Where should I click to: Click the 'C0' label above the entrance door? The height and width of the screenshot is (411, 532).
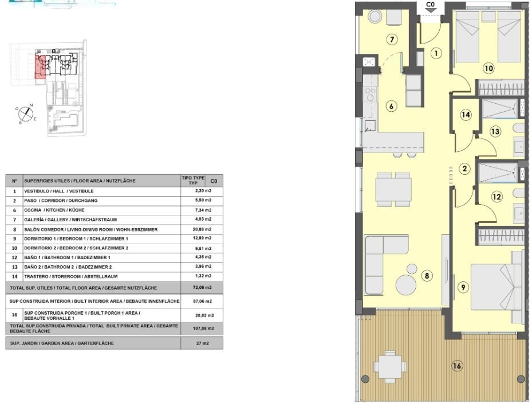click(x=430, y=5)
